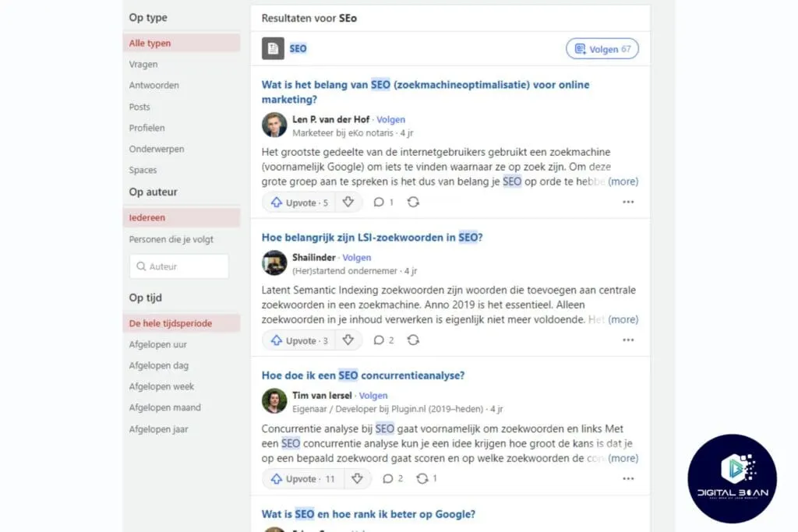
Task: Filter results by Spaces
Action: coord(143,170)
